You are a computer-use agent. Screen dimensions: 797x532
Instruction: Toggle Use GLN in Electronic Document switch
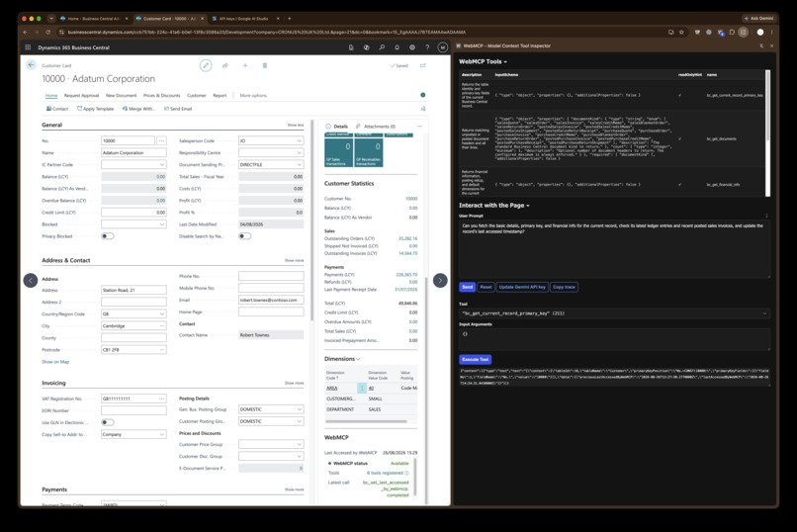(x=108, y=422)
